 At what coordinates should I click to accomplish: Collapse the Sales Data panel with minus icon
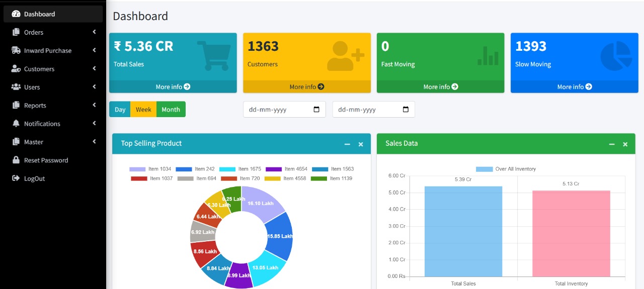click(x=612, y=144)
